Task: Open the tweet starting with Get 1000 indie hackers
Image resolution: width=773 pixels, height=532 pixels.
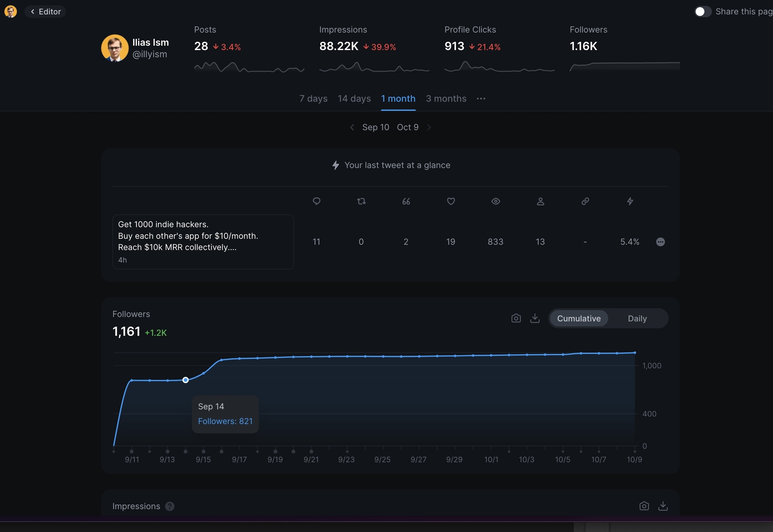Action: 203,242
